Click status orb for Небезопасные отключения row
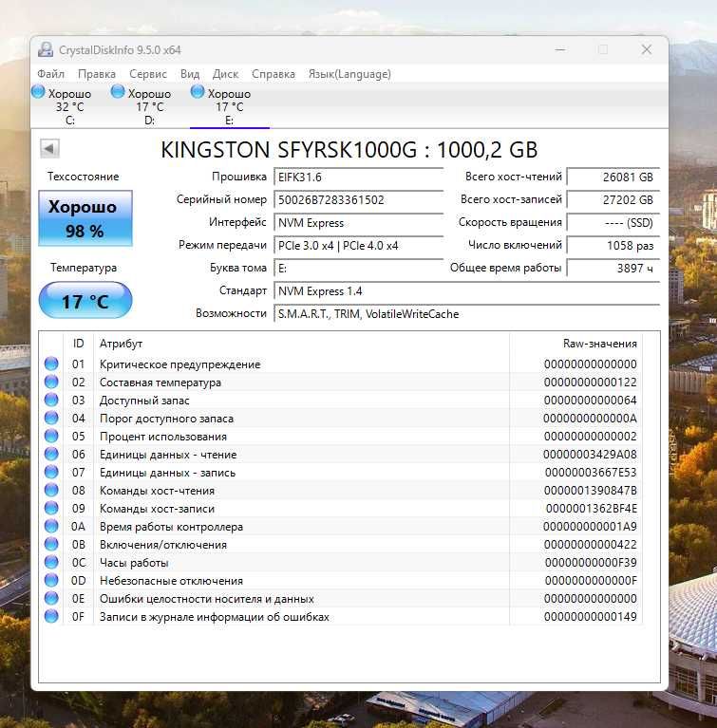717x728 pixels. 51,580
